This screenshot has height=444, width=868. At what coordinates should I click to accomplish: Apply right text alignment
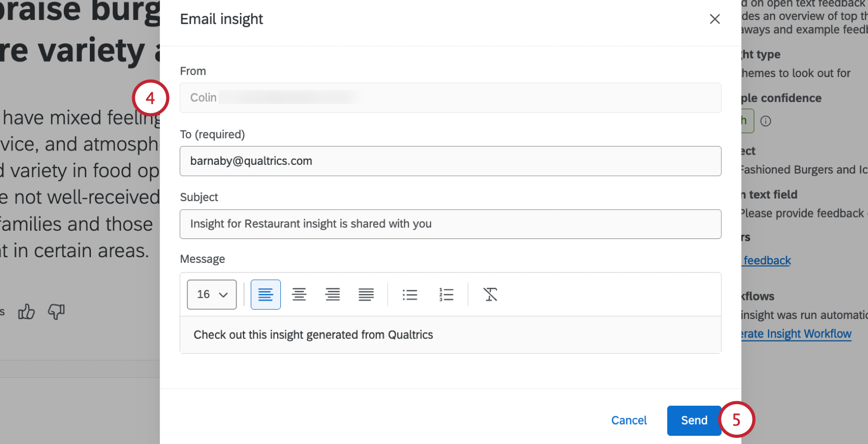coord(332,294)
